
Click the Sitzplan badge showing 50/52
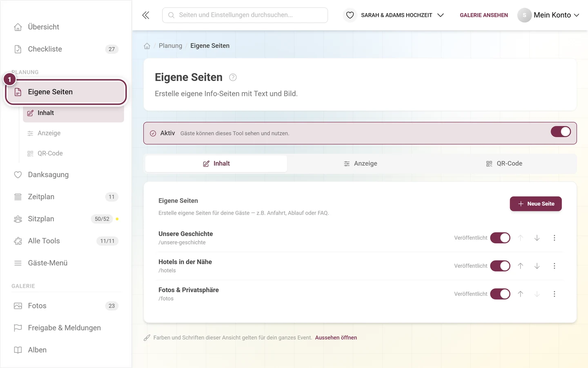[x=102, y=219]
